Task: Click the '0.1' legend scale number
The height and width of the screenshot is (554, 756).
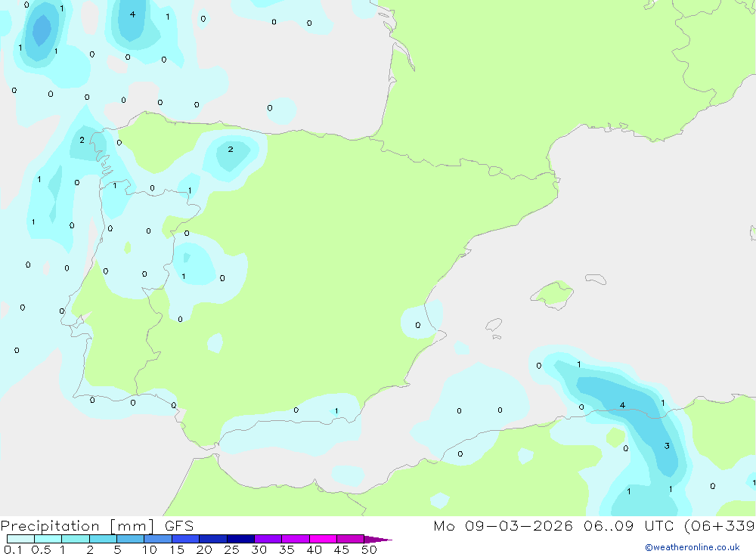Action: pos(13,549)
